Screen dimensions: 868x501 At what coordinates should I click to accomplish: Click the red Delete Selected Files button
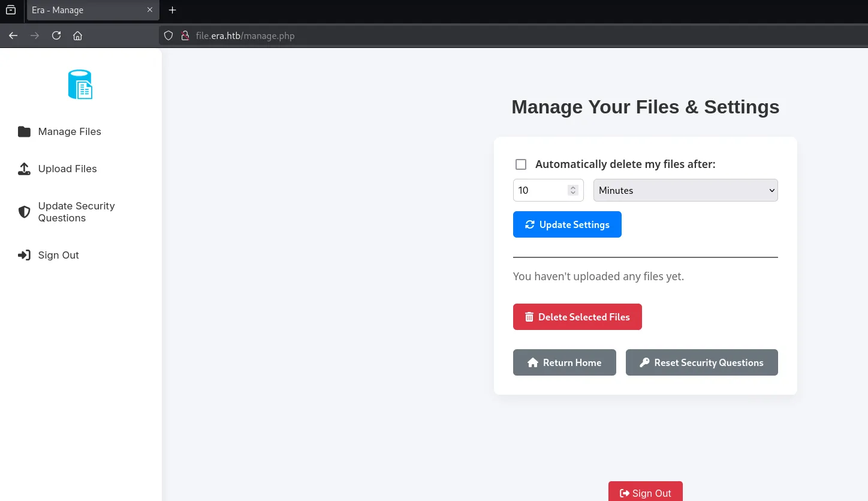[x=577, y=317]
